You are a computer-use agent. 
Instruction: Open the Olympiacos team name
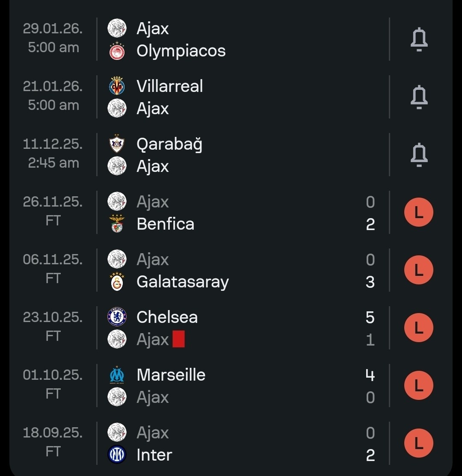pyautogui.click(x=181, y=51)
